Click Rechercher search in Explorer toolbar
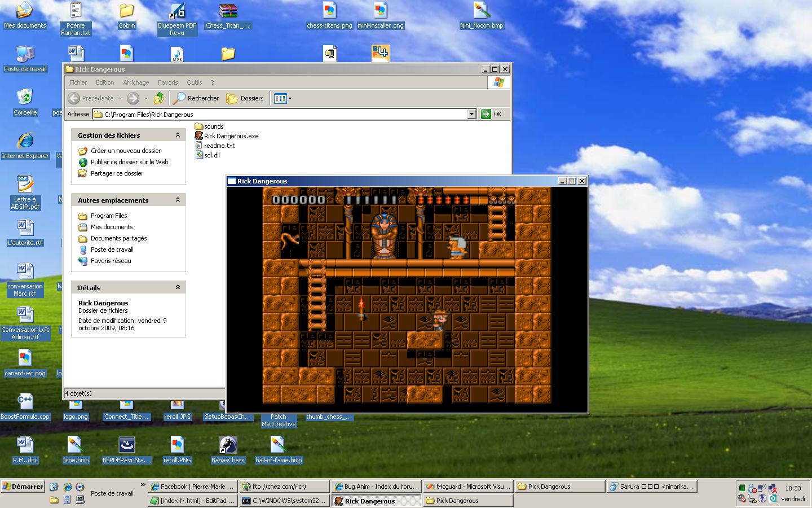 pyautogui.click(x=196, y=98)
